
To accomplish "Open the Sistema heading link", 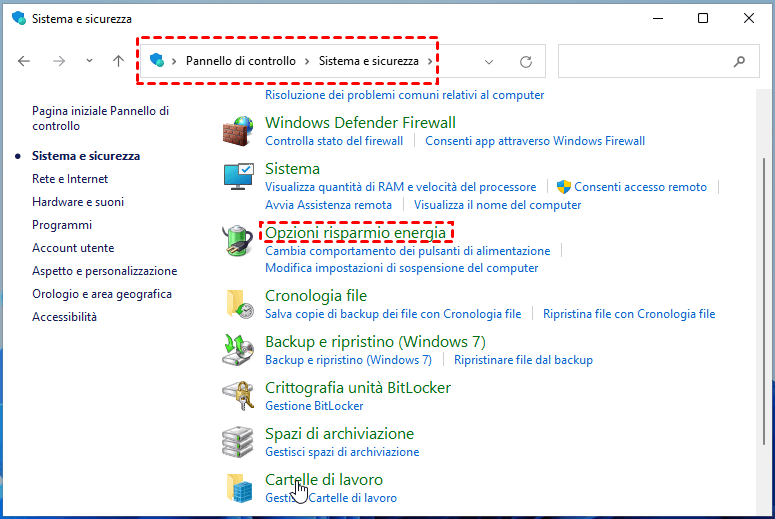I will pos(292,169).
